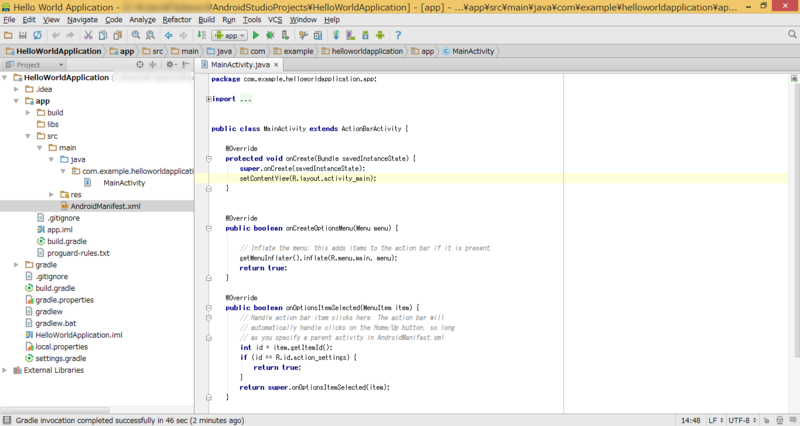The image size is (800, 426).
Task: Open the AVD Manager icon
Action: 351,35
